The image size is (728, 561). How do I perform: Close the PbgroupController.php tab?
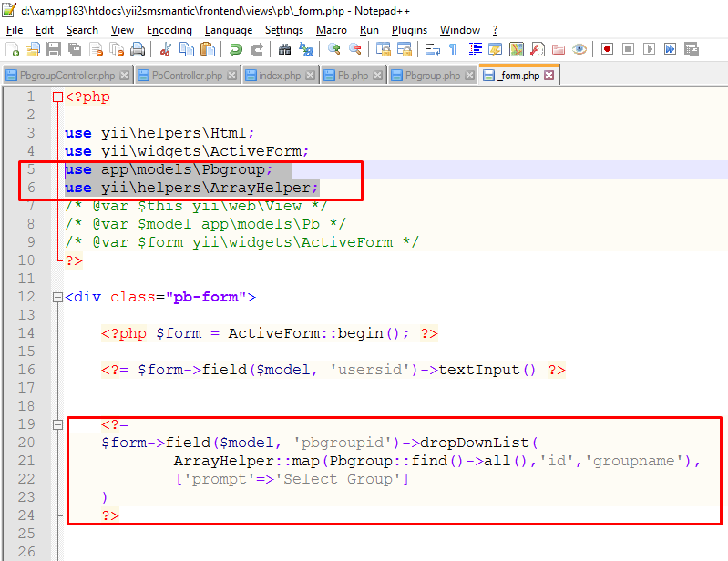click(125, 76)
